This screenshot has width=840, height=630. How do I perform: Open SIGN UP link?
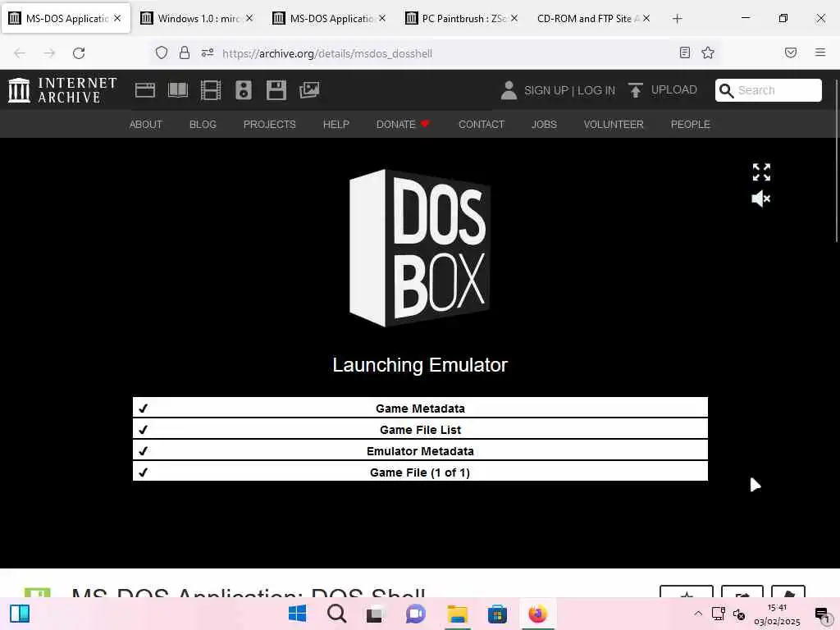point(546,90)
